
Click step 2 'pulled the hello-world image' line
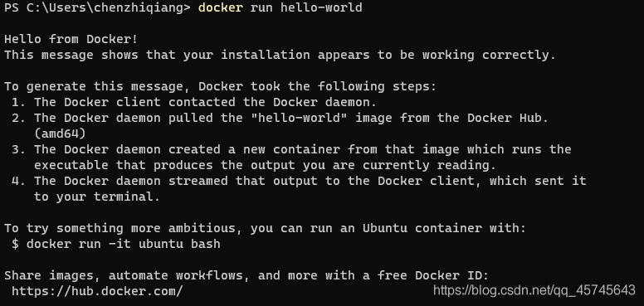click(x=281, y=118)
